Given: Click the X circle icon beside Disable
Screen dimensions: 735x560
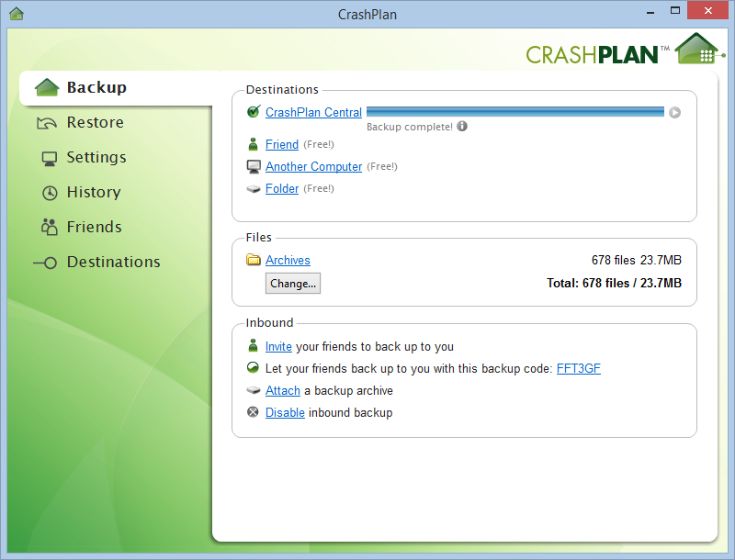Looking at the screenshot, I should point(254,412).
